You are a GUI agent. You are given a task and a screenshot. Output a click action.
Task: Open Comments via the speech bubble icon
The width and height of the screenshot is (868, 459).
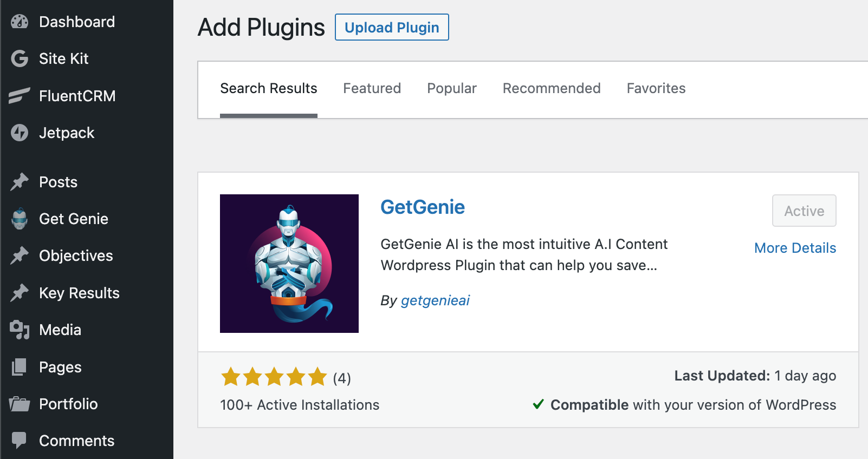pyautogui.click(x=20, y=440)
